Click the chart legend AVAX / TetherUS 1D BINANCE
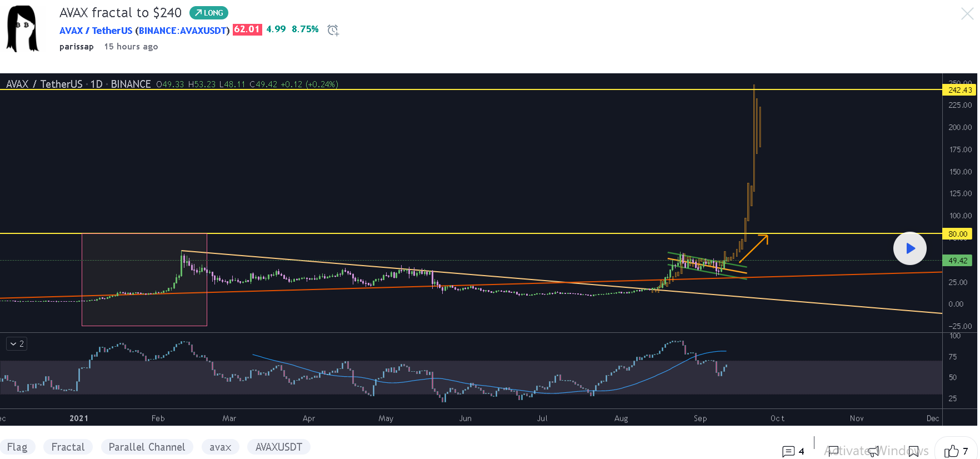Image resolution: width=980 pixels, height=459 pixels. pyautogui.click(x=78, y=84)
